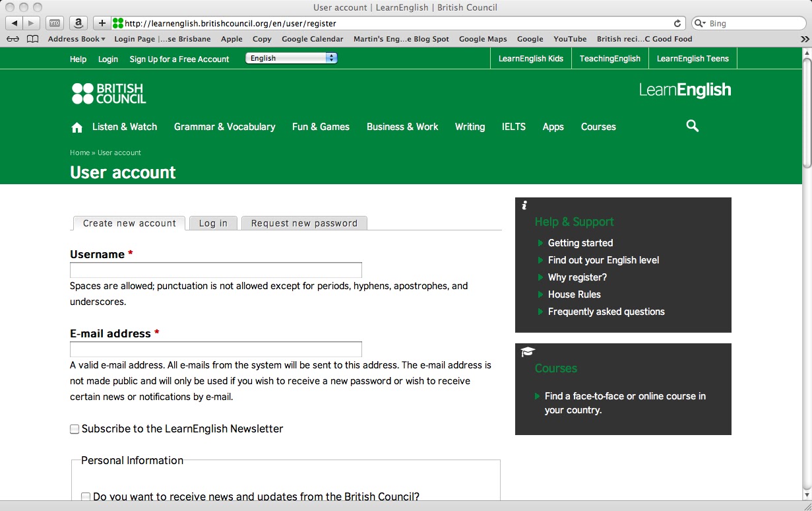
Task: Click the British Council logo
Action: (x=108, y=93)
